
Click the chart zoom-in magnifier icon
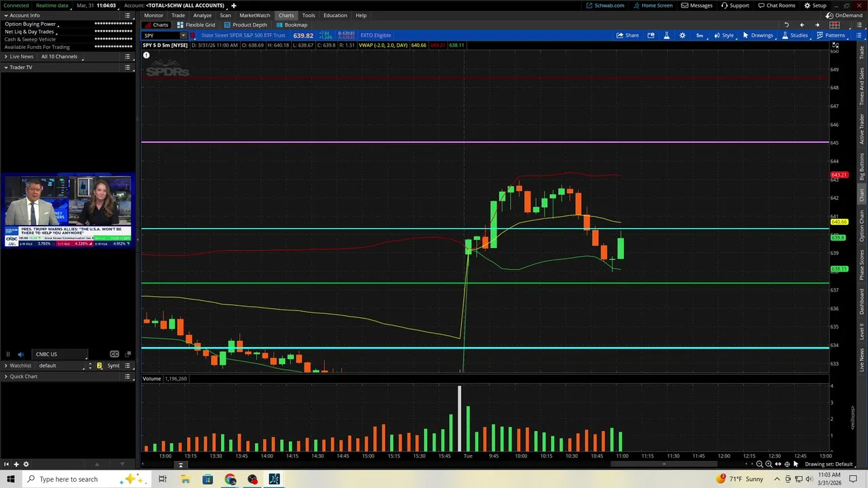tap(768, 464)
